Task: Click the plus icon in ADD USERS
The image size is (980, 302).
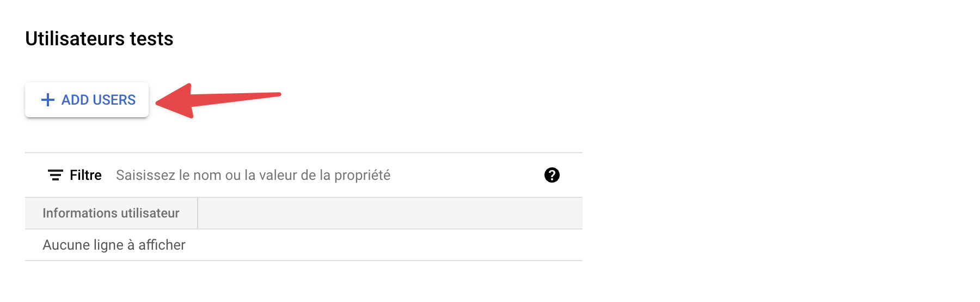Action: 48,100
